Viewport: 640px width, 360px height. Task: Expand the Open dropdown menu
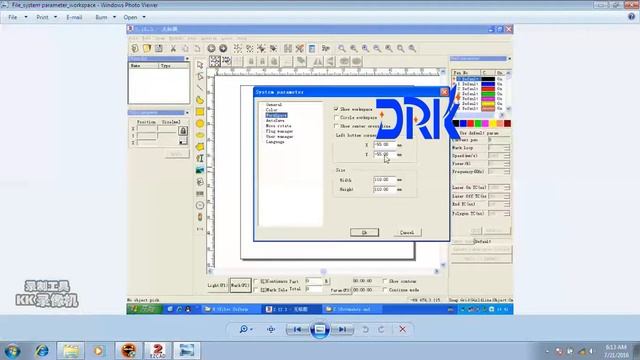point(134,17)
